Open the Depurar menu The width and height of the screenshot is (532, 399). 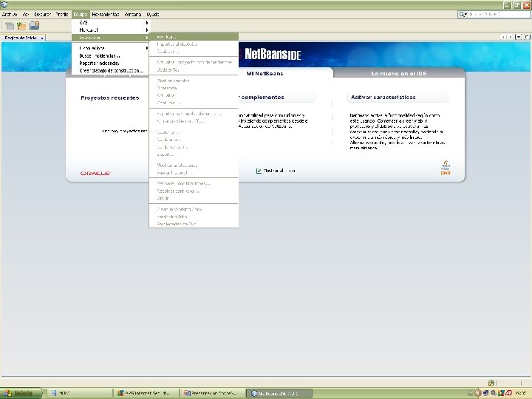(42, 14)
